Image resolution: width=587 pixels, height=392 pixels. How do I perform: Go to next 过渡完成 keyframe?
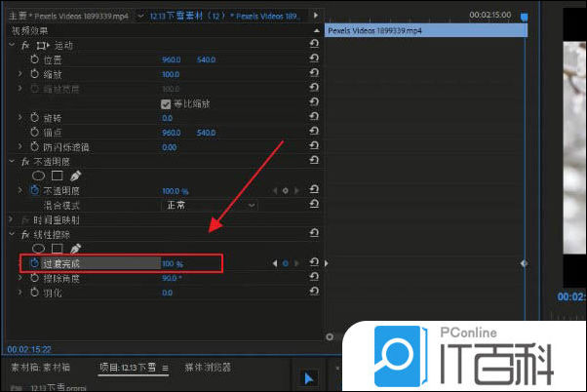pos(296,263)
